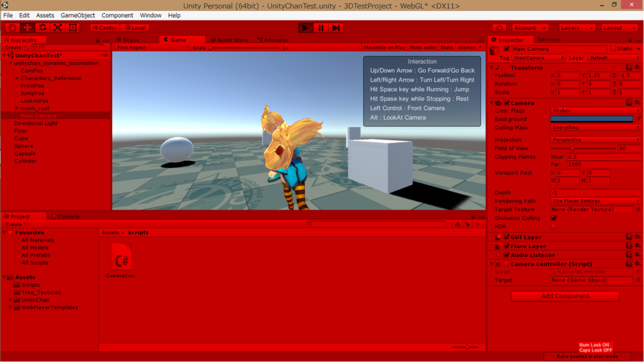Click the Local handle button
Viewport: 644px width, 362px height.
click(136, 28)
